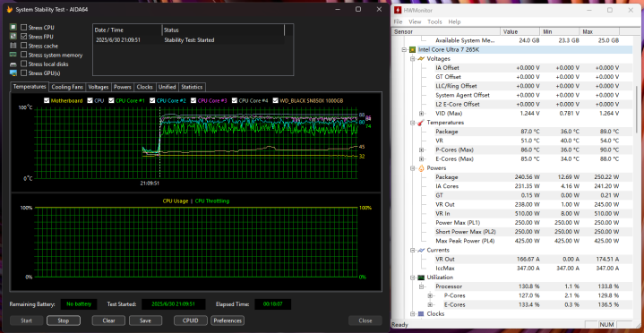Toggle the Motherboard graph checkbox
644x333 pixels.
tap(47, 100)
